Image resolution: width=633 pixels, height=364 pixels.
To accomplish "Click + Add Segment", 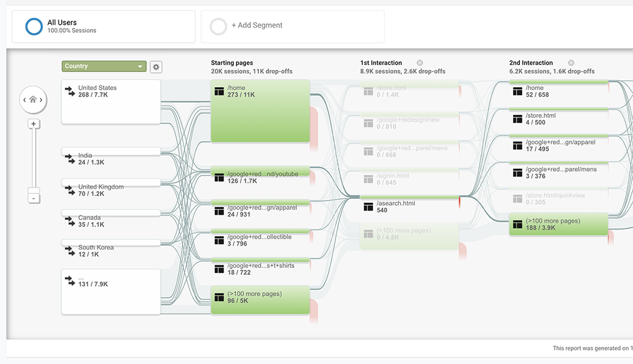I will [x=256, y=25].
